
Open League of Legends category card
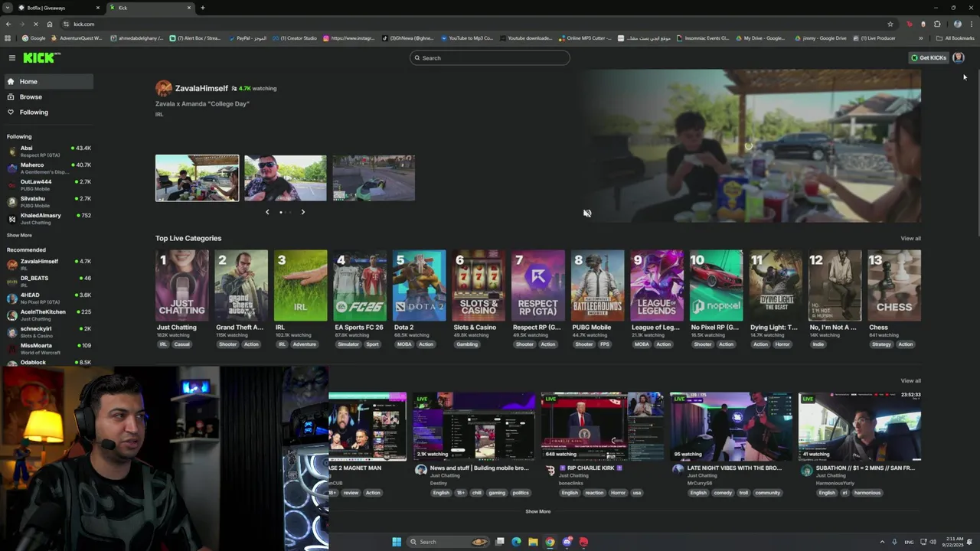click(x=657, y=285)
